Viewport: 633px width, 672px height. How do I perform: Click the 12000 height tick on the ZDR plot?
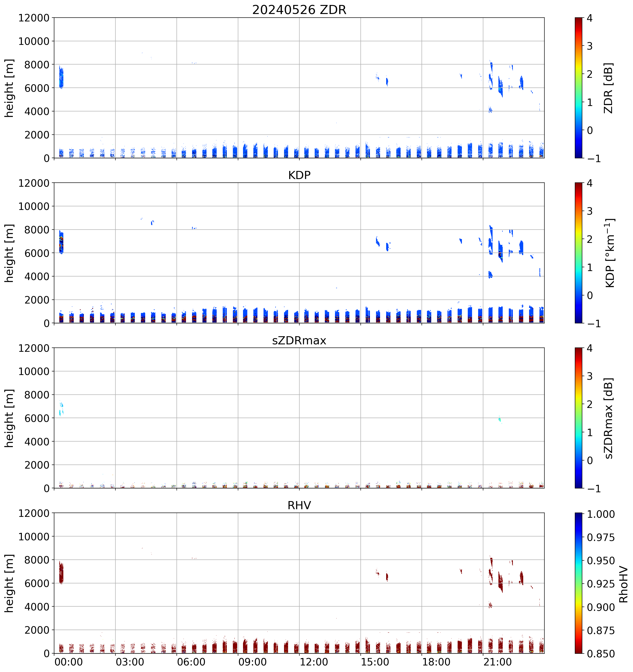[34, 18]
